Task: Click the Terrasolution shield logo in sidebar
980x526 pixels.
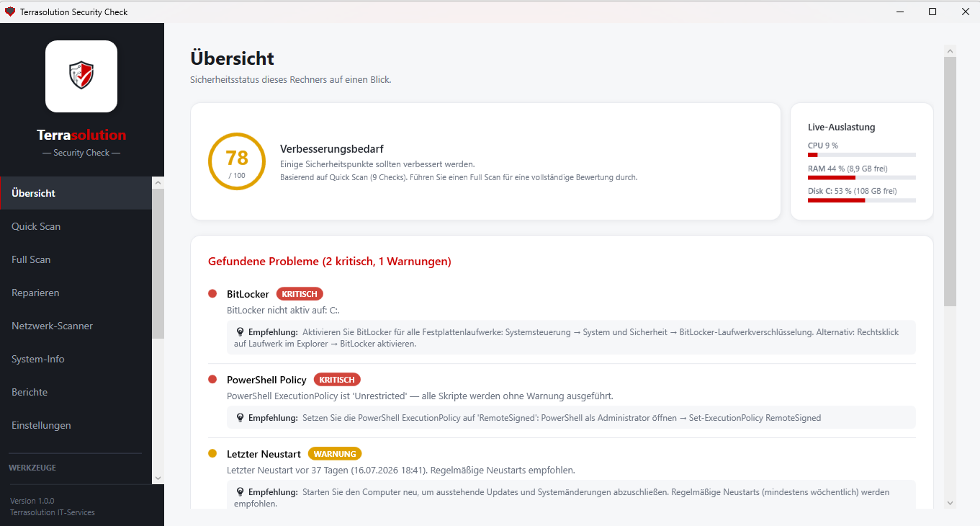Action: click(x=81, y=76)
